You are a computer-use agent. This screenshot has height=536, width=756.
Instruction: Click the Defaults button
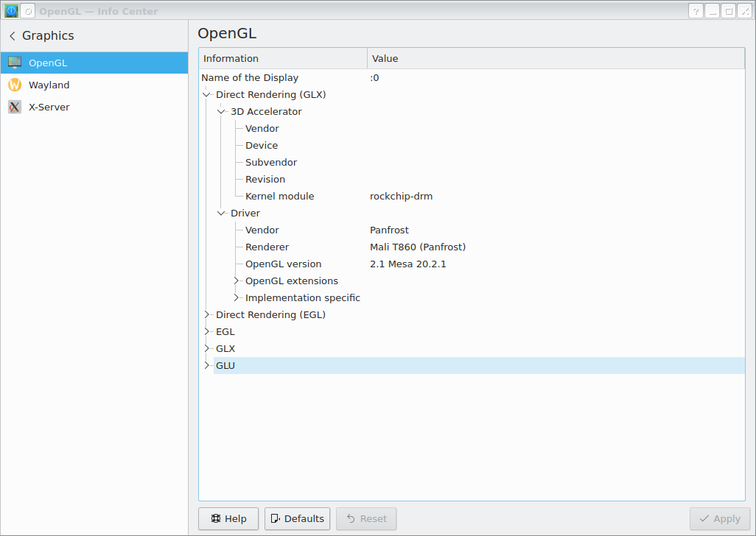pos(297,519)
